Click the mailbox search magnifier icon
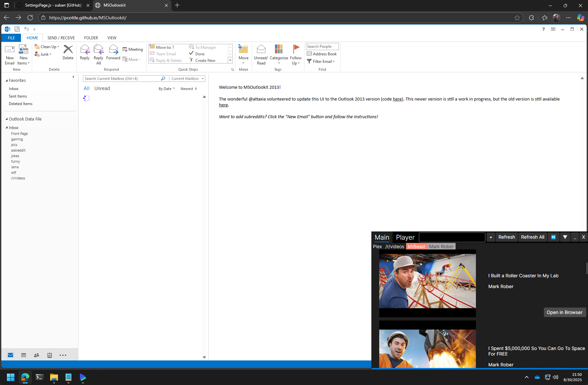The height and width of the screenshot is (385, 588). click(x=163, y=79)
